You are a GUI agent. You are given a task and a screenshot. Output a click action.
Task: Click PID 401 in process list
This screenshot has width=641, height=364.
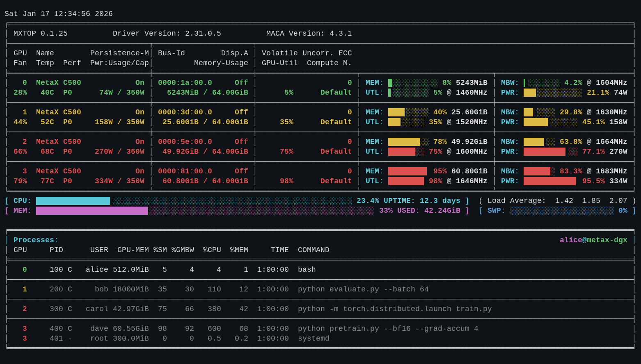(56, 339)
